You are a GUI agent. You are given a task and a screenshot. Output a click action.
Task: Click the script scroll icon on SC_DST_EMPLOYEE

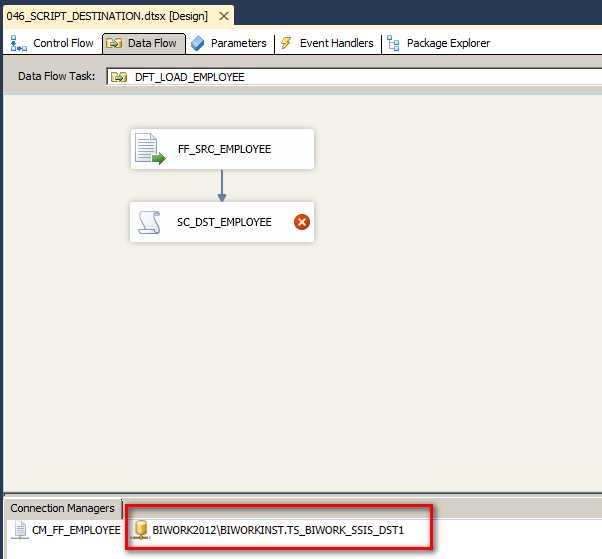pos(149,222)
